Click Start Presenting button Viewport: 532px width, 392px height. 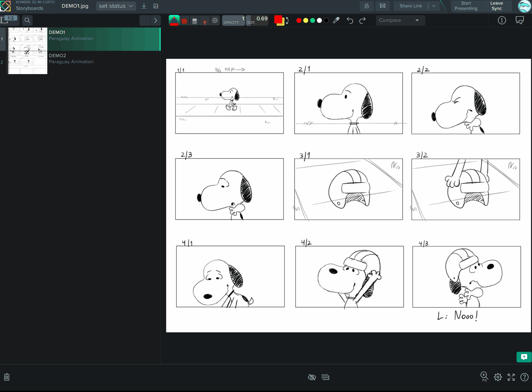466,6
